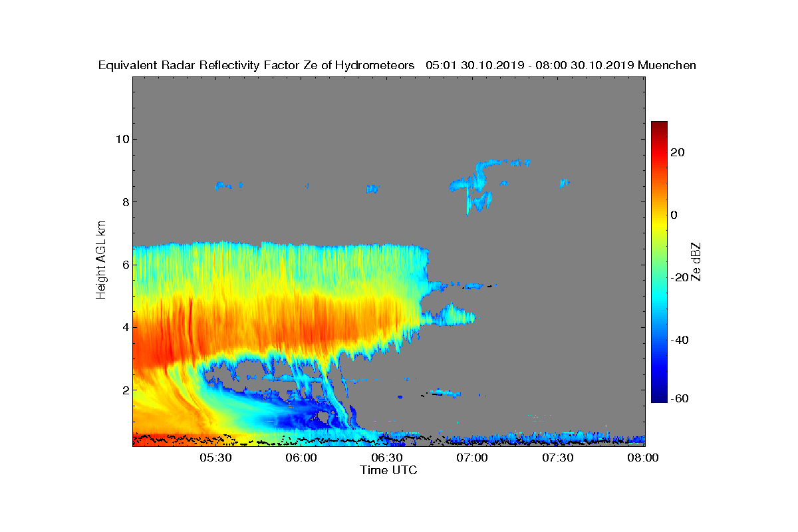Click the 05:30 time tick label

tap(215, 459)
